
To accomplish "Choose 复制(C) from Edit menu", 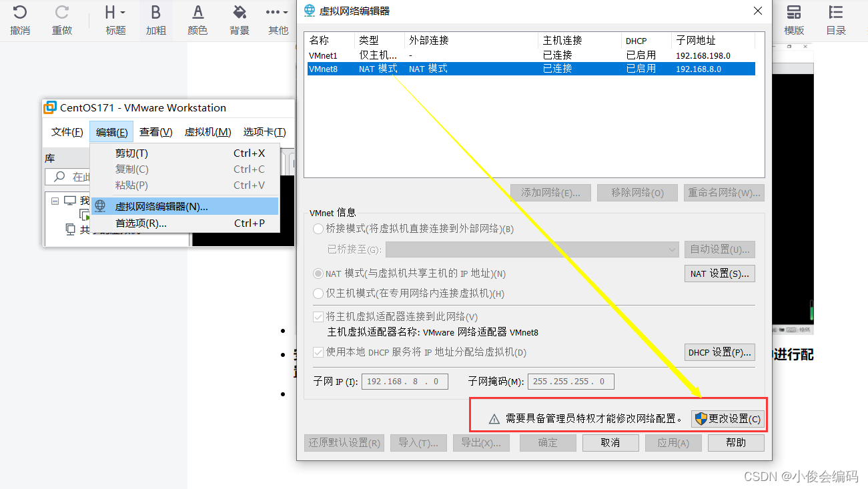I will [185, 169].
